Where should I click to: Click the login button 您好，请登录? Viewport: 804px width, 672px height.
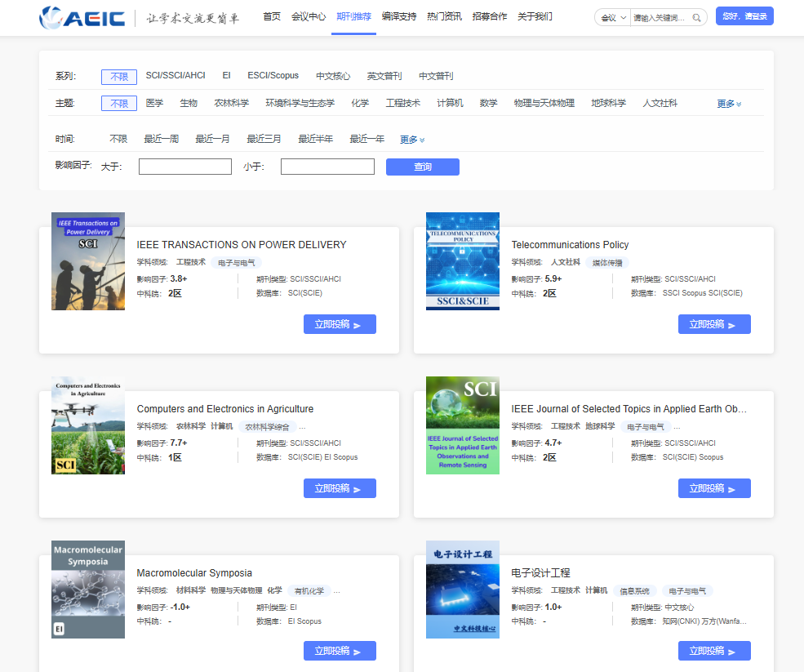click(744, 16)
